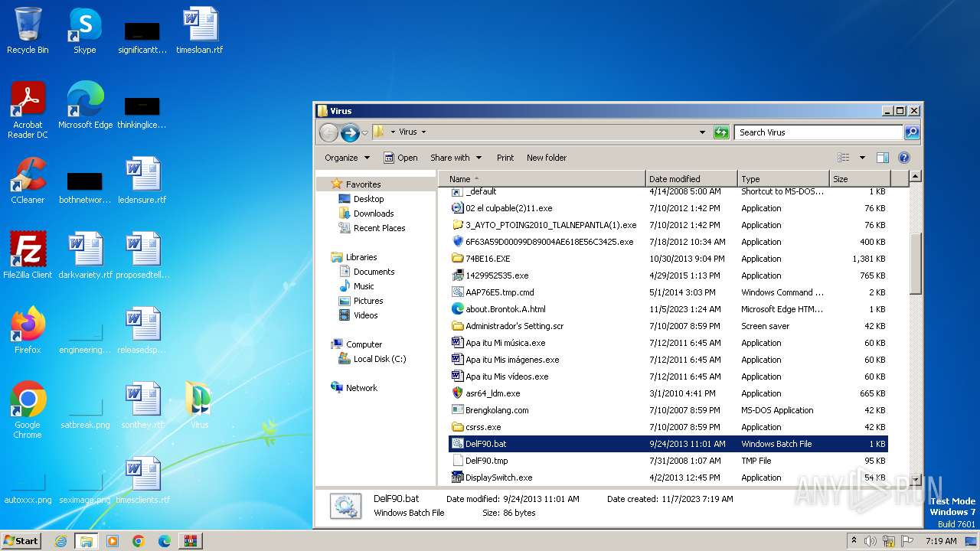Select sonthey.rtf desktop file

coord(142,406)
